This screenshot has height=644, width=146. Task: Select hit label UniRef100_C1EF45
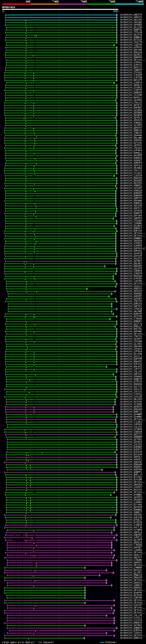pyautogui.click(x=131, y=45)
